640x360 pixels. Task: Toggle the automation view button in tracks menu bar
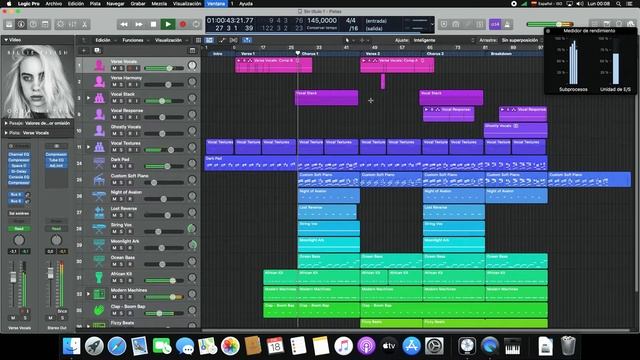click(x=222, y=40)
